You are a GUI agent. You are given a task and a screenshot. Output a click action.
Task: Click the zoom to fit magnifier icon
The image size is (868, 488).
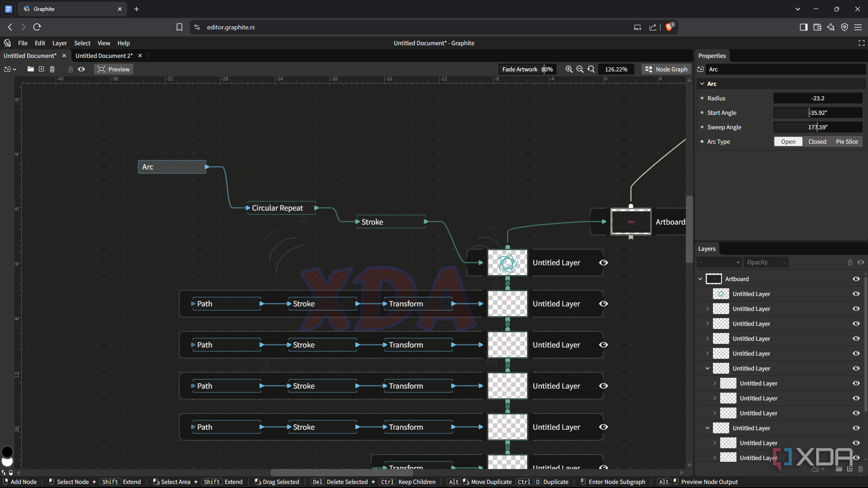coord(591,69)
